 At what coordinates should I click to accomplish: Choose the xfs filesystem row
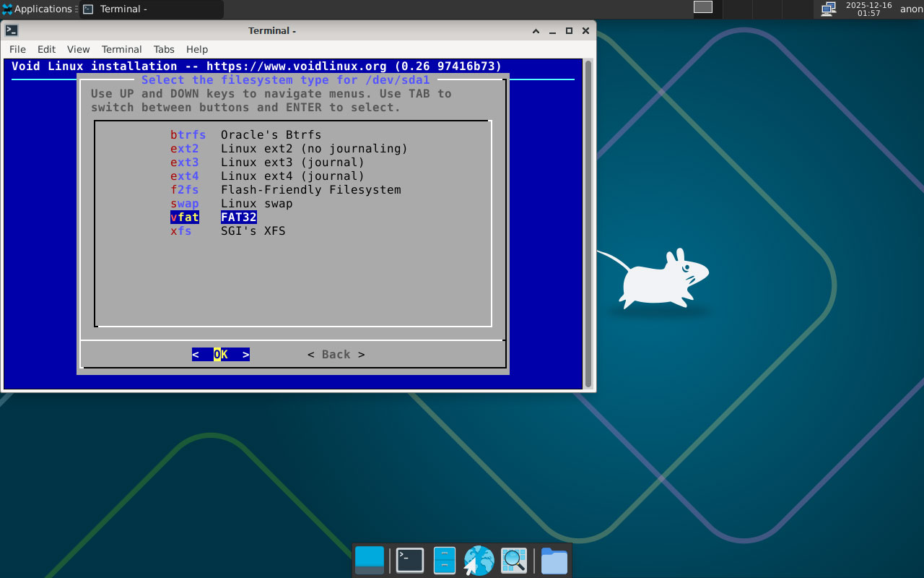227,231
